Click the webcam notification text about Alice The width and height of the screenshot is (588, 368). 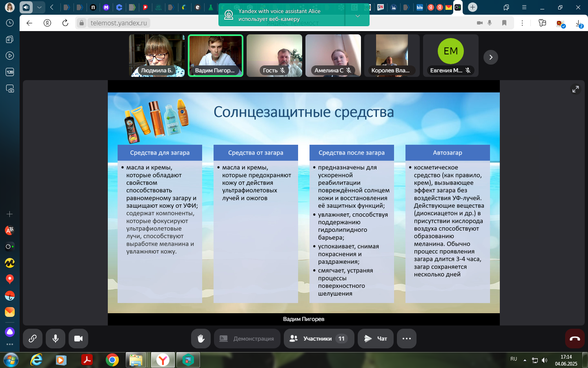(279, 15)
